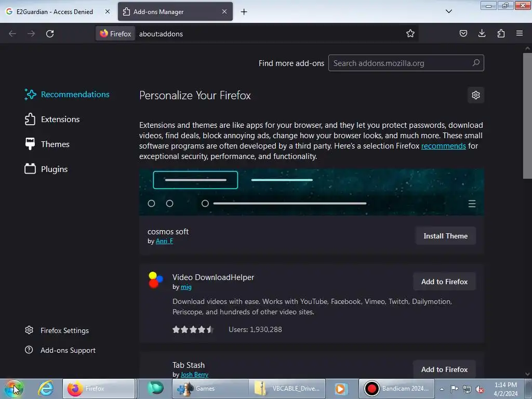Click the Action Center flag tray icon

click(454, 389)
